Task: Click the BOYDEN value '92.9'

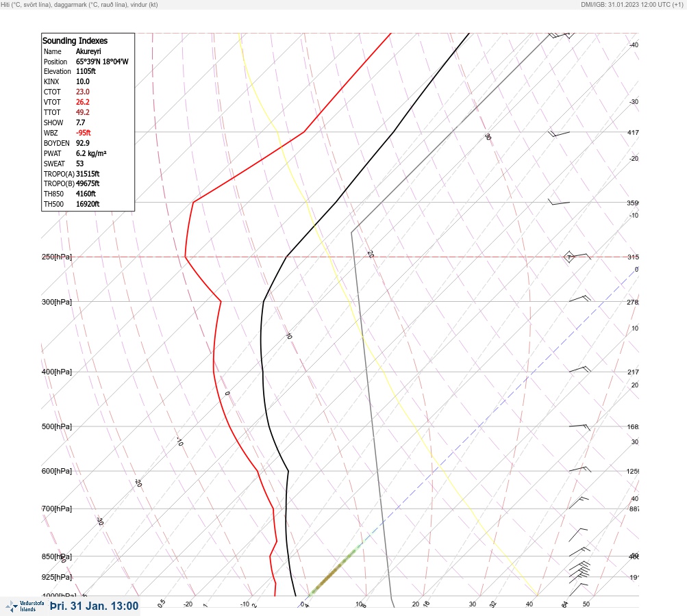Action: click(83, 143)
